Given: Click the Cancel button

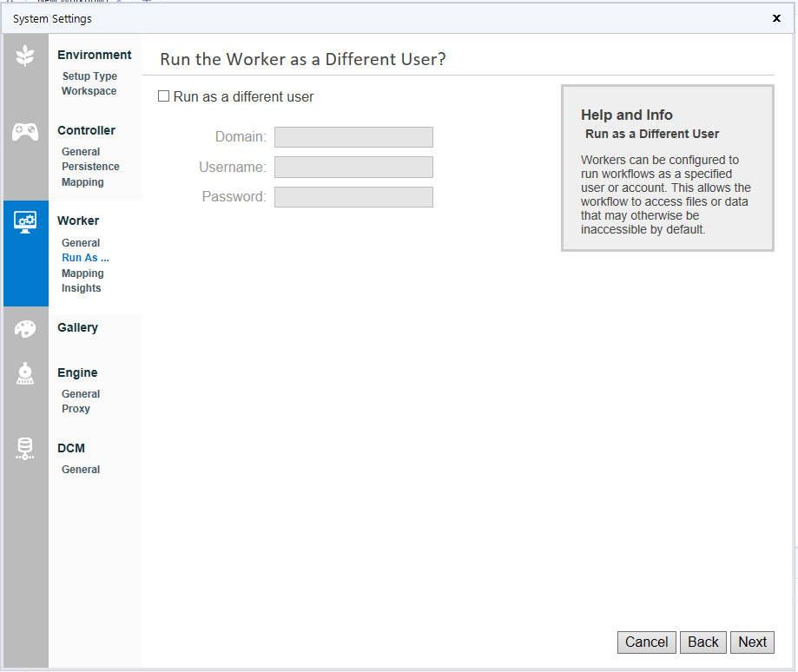Looking at the screenshot, I should [646, 642].
